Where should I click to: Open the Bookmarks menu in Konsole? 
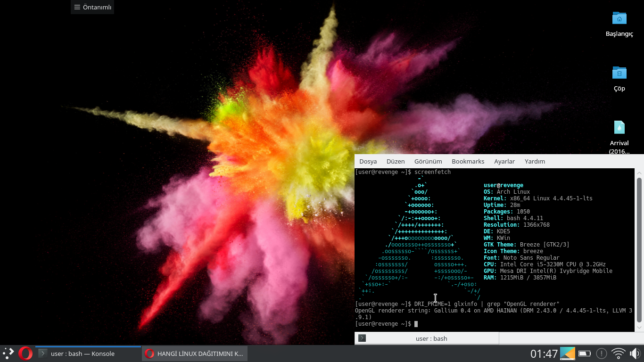468,161
